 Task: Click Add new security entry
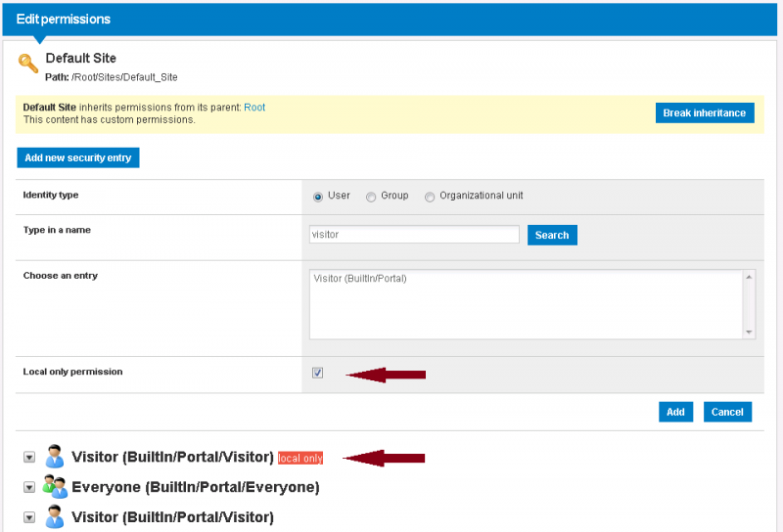click(x=78, y=157)
